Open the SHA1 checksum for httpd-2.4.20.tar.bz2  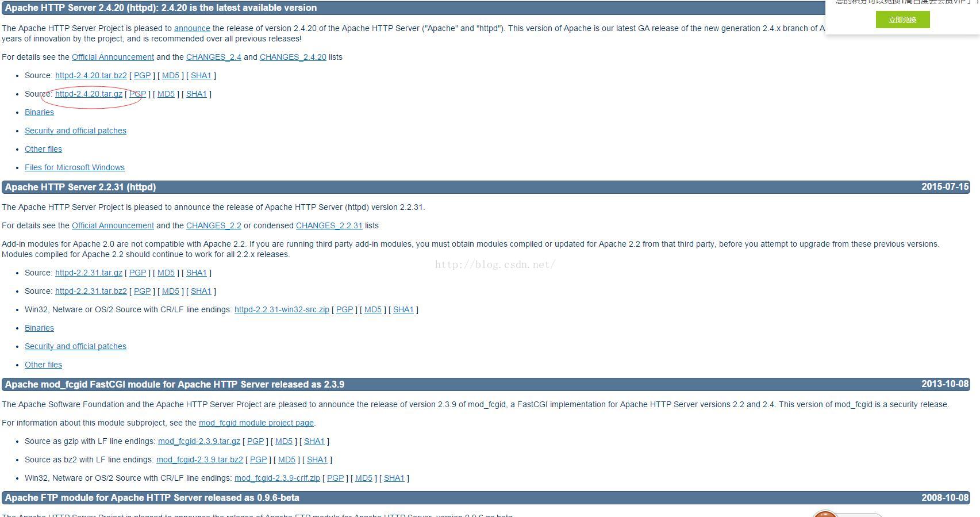[x=201, y=75]
